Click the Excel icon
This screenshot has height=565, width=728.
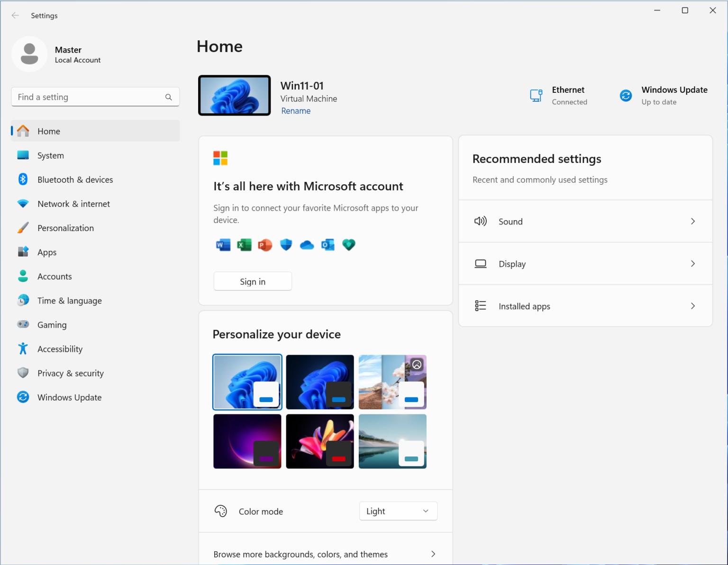[244, 245]
